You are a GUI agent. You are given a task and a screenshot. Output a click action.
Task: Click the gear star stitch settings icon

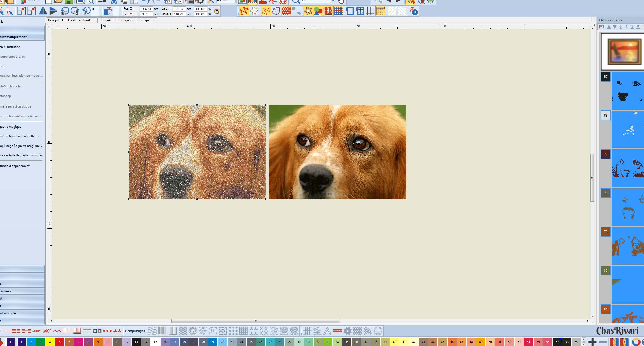[x=347, y=331]
